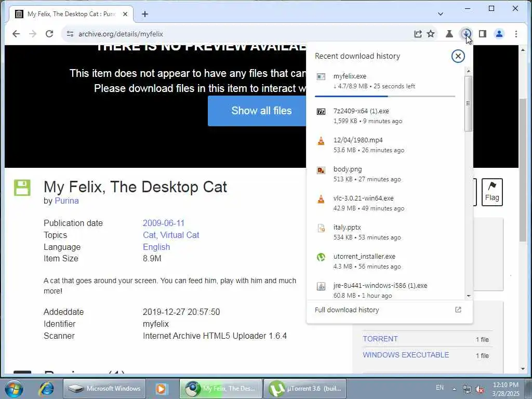This screenshot has width=532, height=399.
Task: Open the Virtual Cat topic link
Action: [179, 235]
